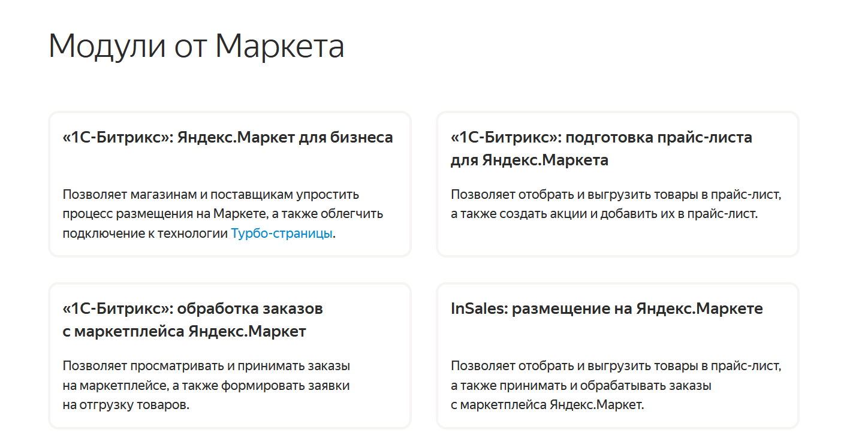Click the text "подключение к технологии"
Screen dimensions: 868x448
(x=145, y=234)
